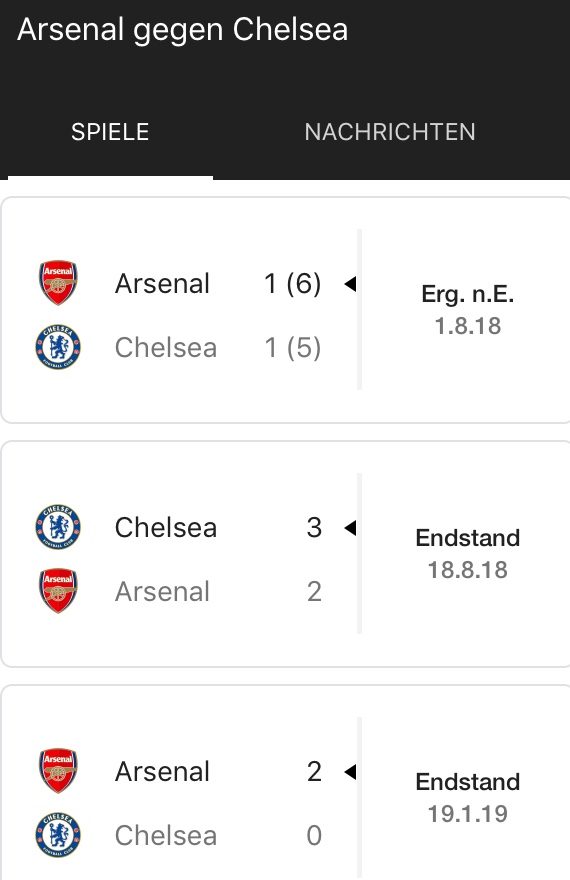Click the Arsenal 2 score in the 18.8.18 match
Screen dimensions: 570x880
click(x=314, y=592)
